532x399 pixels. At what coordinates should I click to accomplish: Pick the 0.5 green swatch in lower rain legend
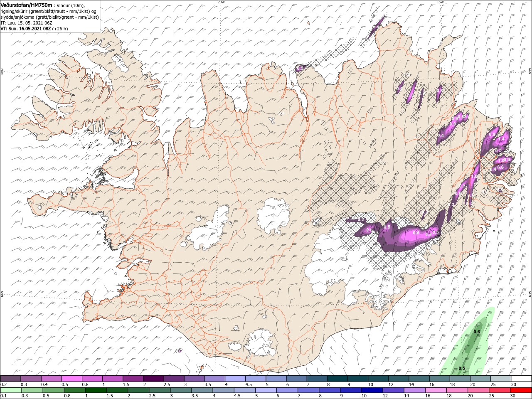(x=54, y=390)
